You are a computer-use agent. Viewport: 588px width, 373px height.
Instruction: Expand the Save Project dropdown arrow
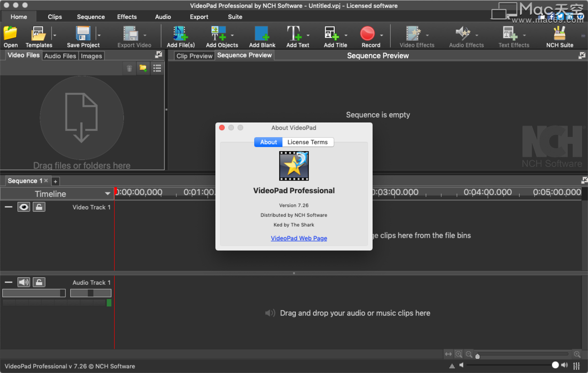click(99, 35)
